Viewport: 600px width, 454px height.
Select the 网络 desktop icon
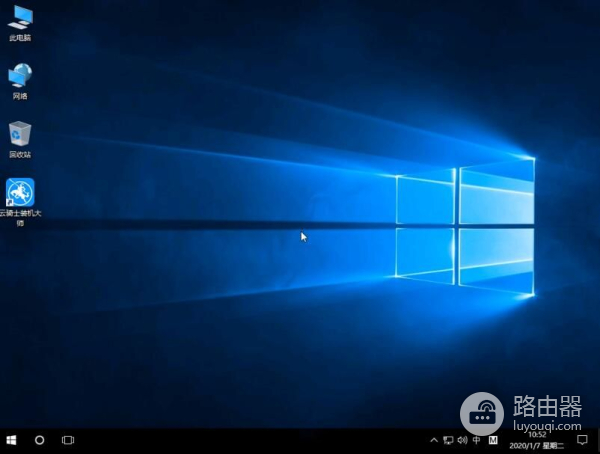[20, 82]
